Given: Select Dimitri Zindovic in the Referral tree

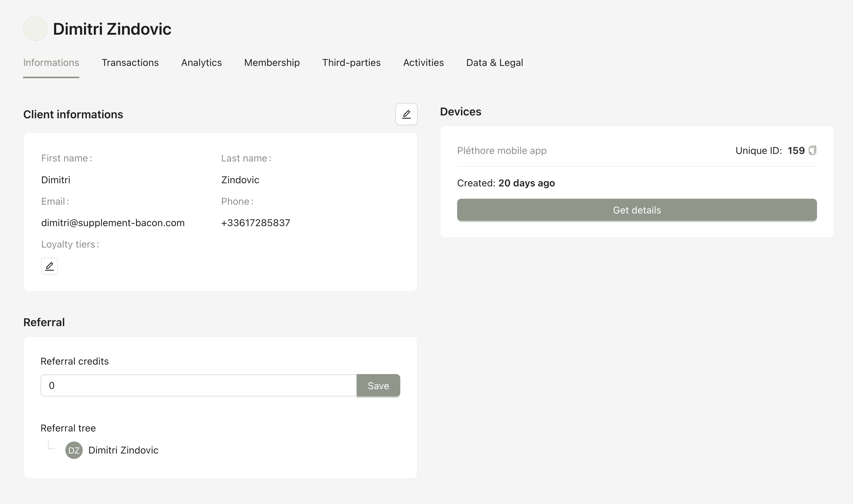Looking at the screenshot, I should click(123, 450).
